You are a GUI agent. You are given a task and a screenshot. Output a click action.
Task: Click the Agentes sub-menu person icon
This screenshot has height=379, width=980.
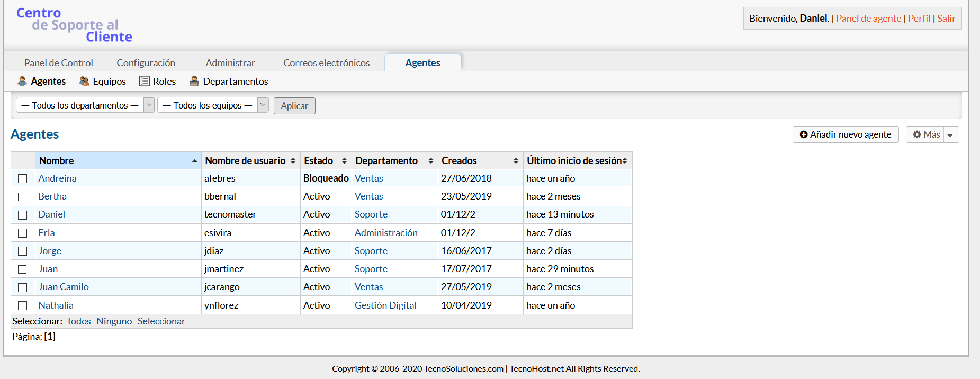point(22,81)
